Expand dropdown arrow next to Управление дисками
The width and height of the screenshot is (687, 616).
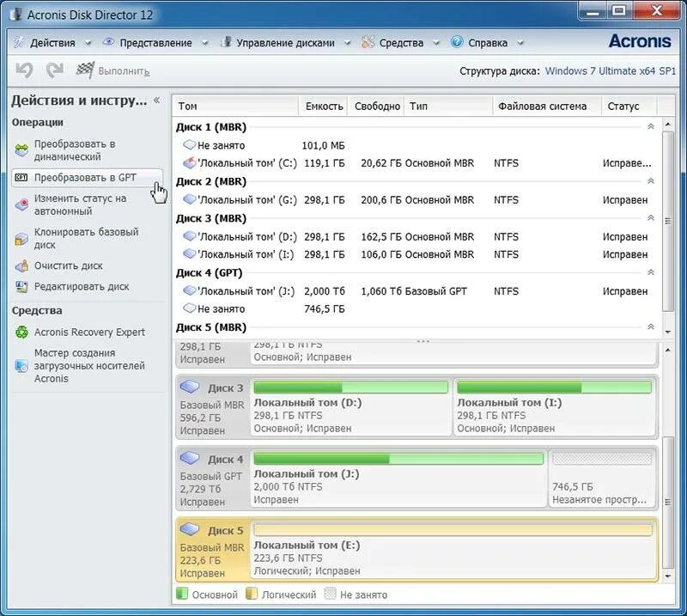click(x=347, y=43)
